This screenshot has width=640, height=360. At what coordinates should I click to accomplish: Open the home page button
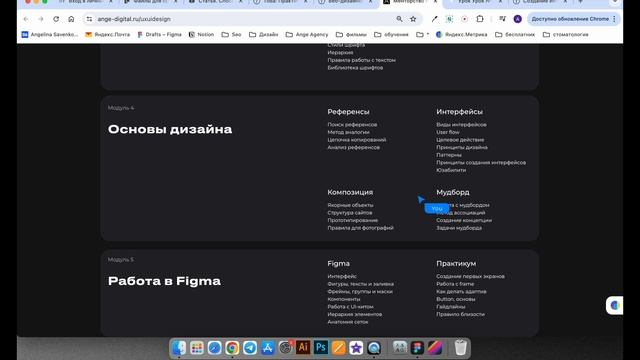tap(71, 19)
